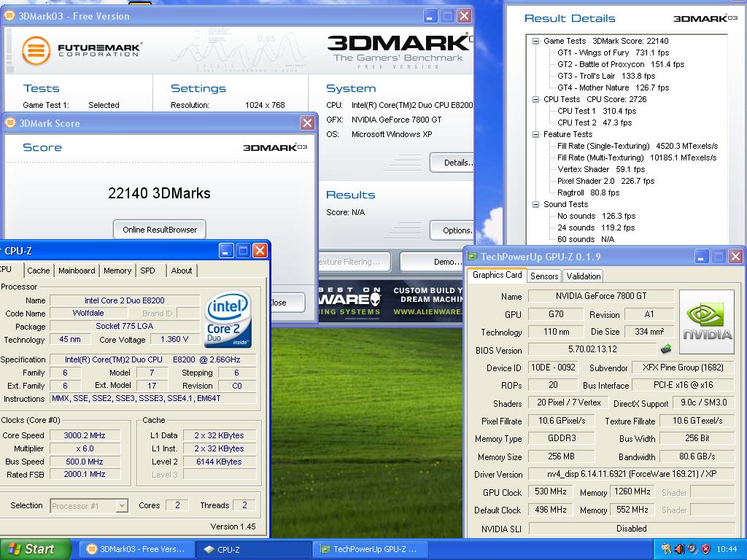Click the Details button under System
Image resolution: width=747 pixels, height=560 pixels.
tap(452, 163)
